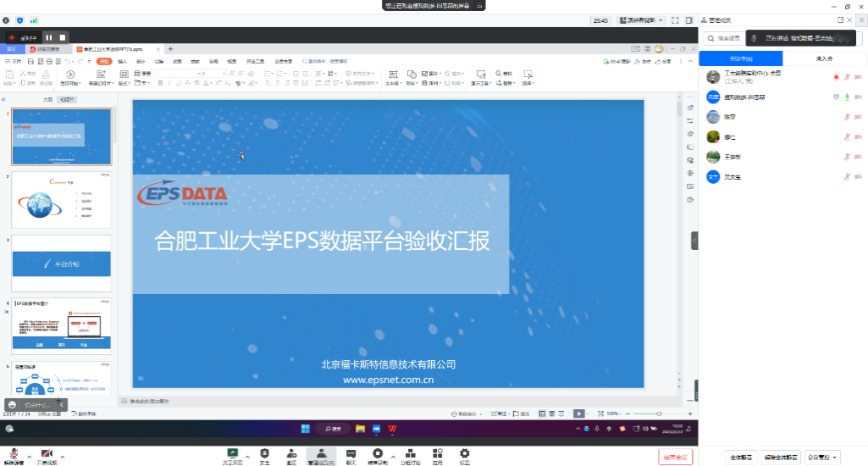Click the red 结束会议 button
The width and height of the screenshot is (868, 466).
(x=675, y=457)
